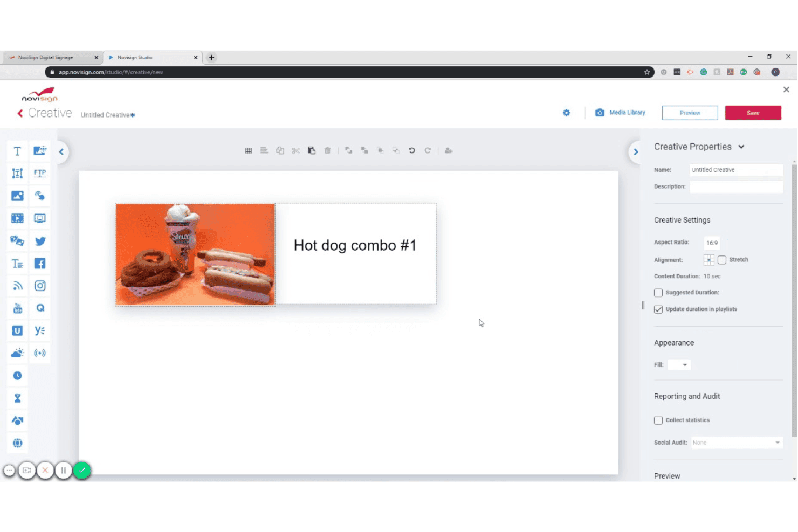Click the add user toolbar icon

pyautogui.click(x=449, y=151)
